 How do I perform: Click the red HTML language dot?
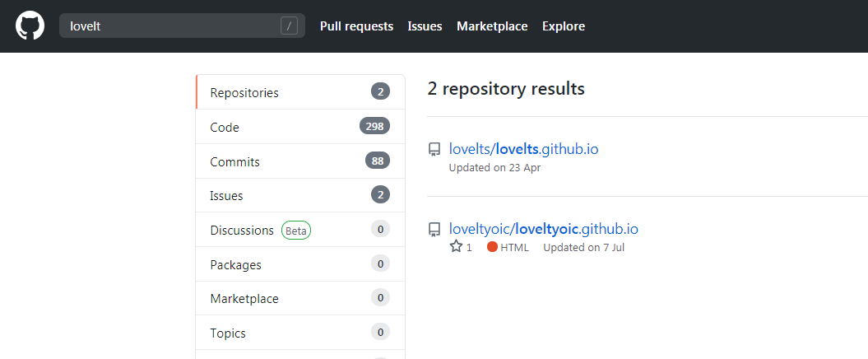click(x=492, y=247)
